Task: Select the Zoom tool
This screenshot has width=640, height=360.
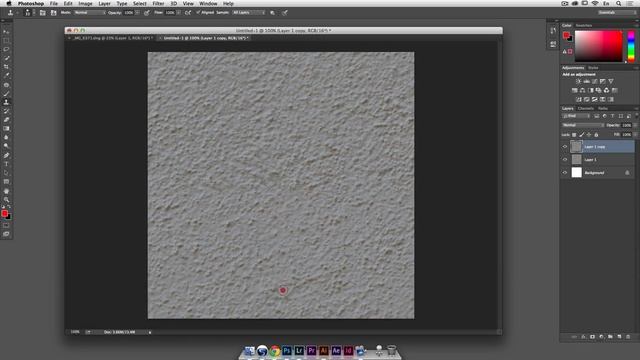Action: coord(6,200)
